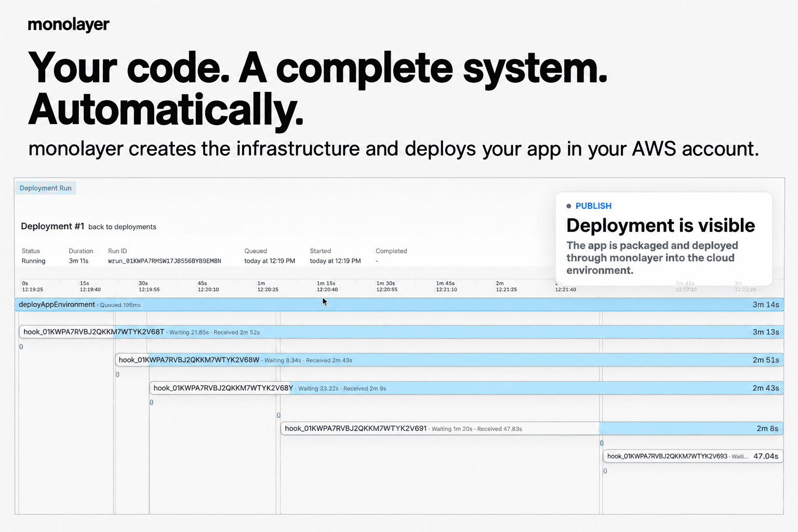This screenshot has height=532, width=798.
Task: Go back to deployments link
Action: (x=122, y=227)
